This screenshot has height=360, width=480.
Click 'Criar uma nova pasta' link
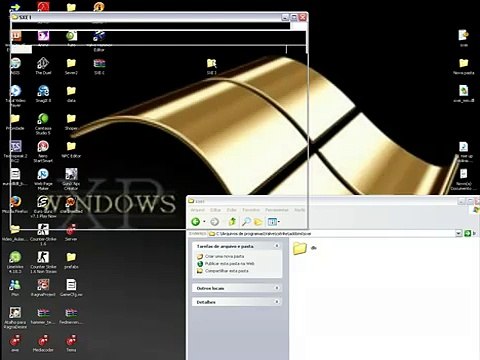coord(224,256)
